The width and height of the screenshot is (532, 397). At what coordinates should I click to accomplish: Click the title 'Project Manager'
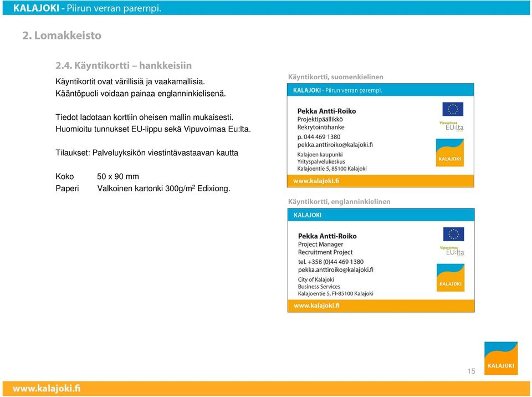coord(321,245)
